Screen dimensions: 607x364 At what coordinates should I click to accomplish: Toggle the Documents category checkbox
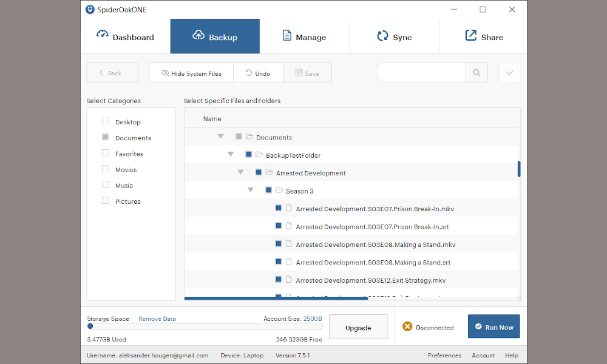tap(105, 137)
